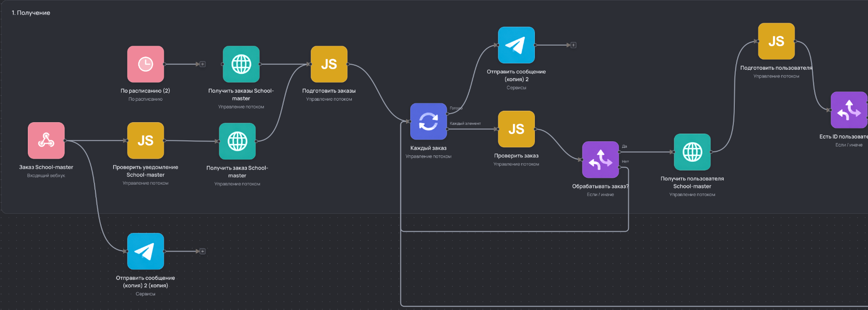Select the 'Проверить заказ' JS node icon
The height and width of the screenshot is (310, 868).
pyautogui.click(x=516, y=129)
